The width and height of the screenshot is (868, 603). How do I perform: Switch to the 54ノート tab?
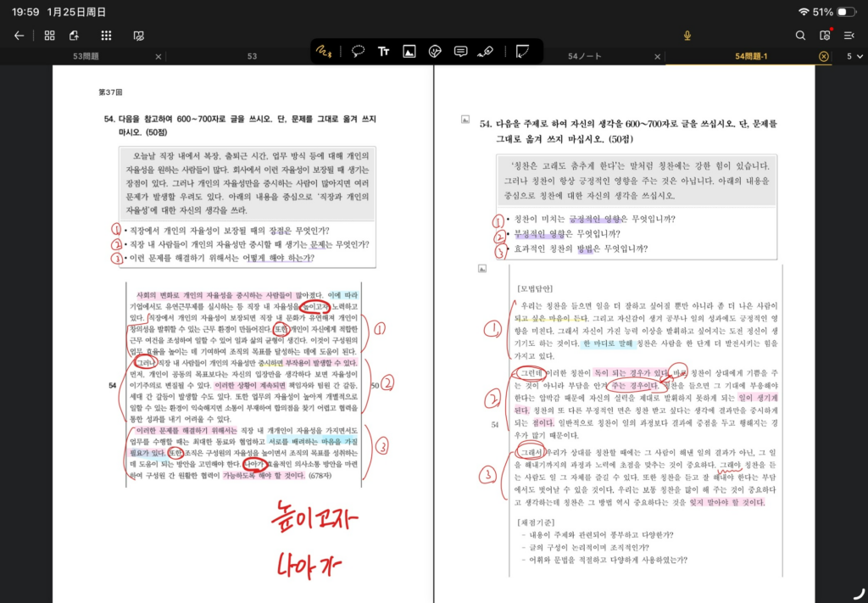(584, 57)
